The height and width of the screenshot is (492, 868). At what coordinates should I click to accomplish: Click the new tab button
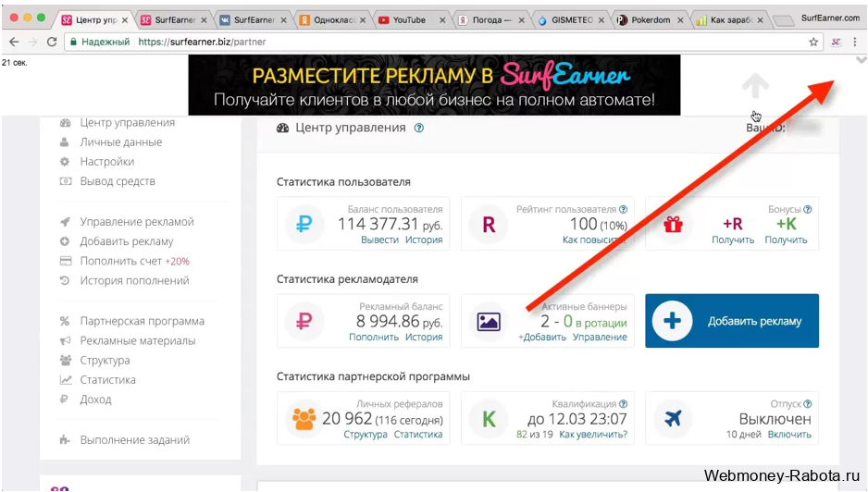pos(783,21)
